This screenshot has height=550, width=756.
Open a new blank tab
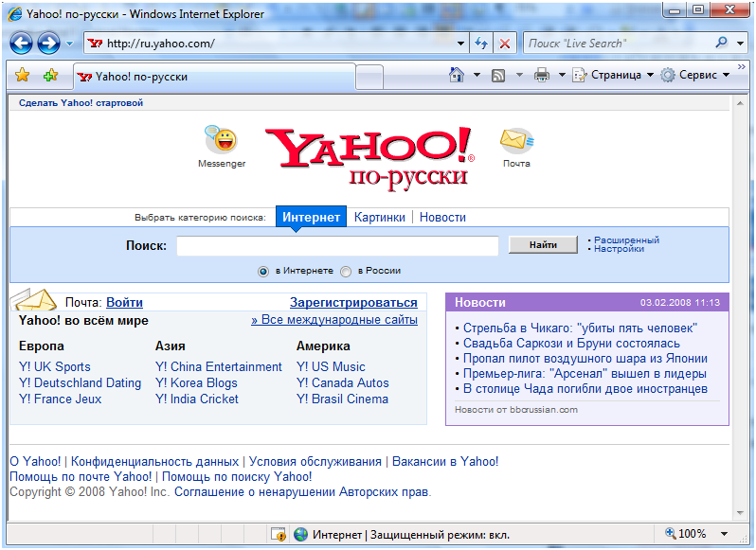369,78
